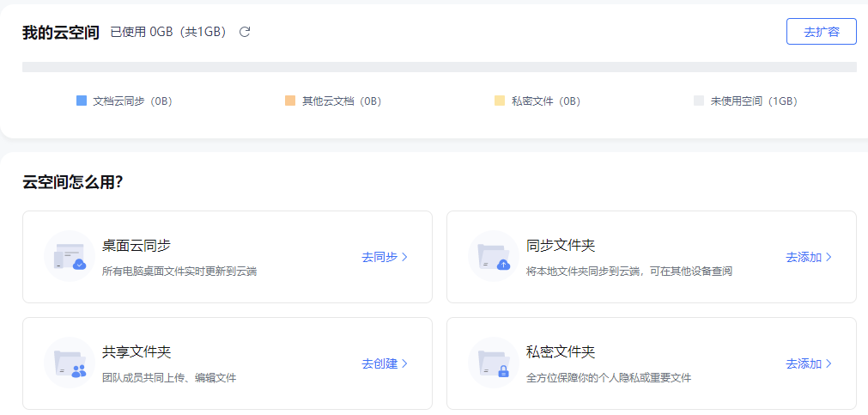Viewport: 868px width, 415px height.
Task: Select the 同步文件夹 card title
Action: tap(561, 246)
